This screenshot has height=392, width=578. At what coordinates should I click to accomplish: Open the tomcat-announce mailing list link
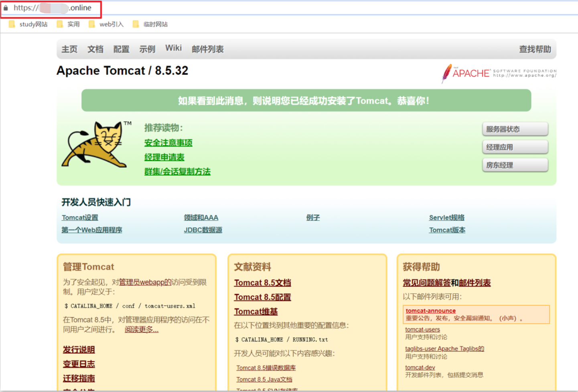[x=430, y=311]
